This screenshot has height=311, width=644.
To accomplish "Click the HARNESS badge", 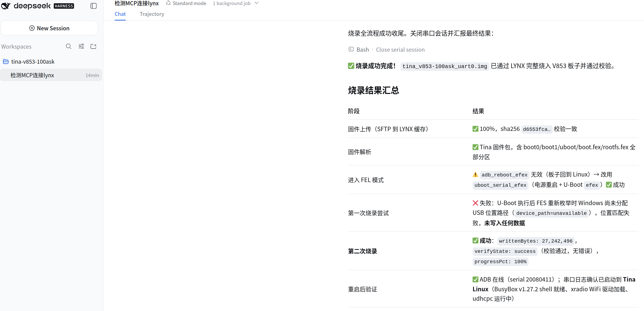I will [x=64, y=6].
